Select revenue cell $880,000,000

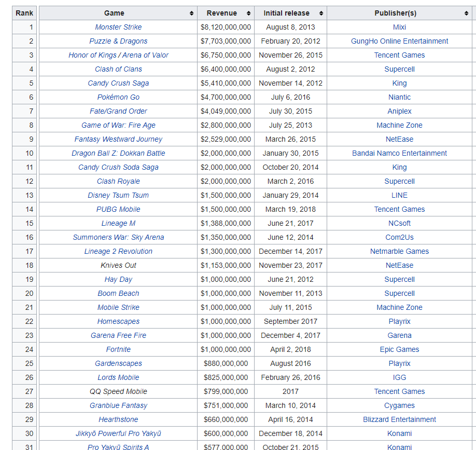(x=226, y=362)
